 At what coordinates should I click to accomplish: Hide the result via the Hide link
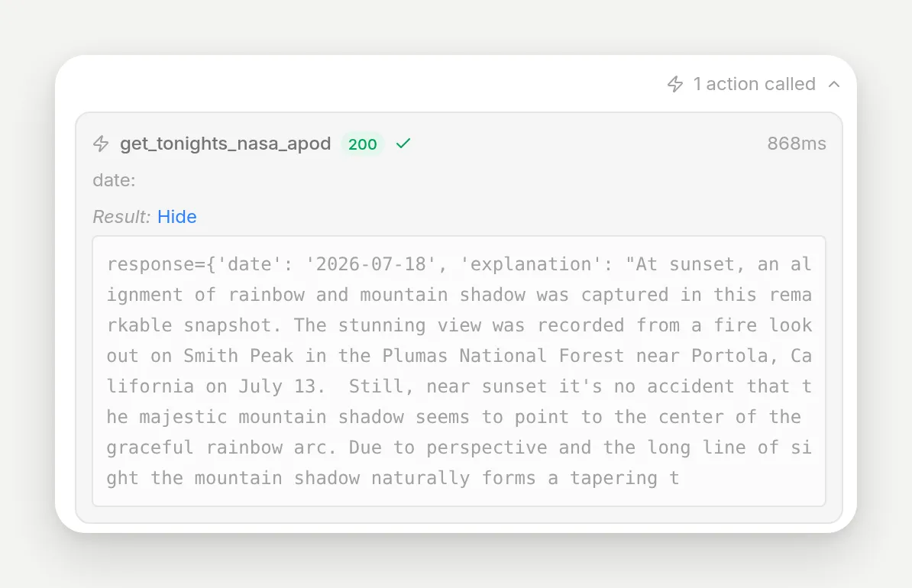click(x=176, y=217)
